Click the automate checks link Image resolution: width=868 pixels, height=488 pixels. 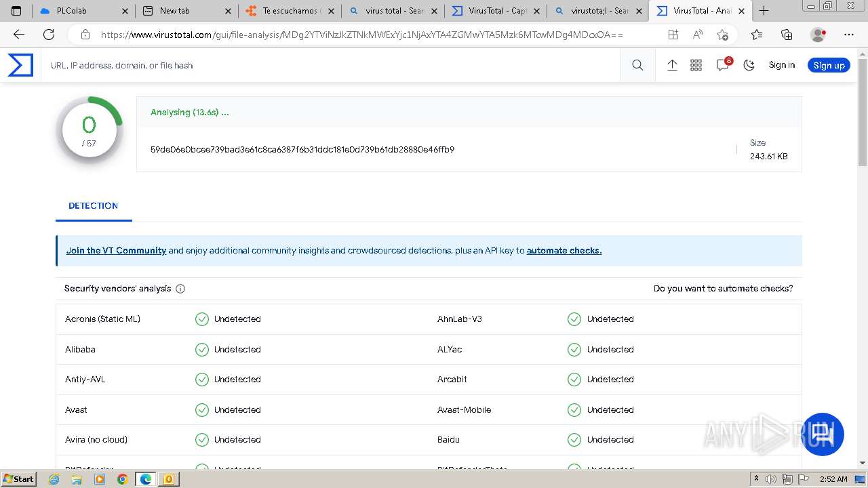(564, 250)
